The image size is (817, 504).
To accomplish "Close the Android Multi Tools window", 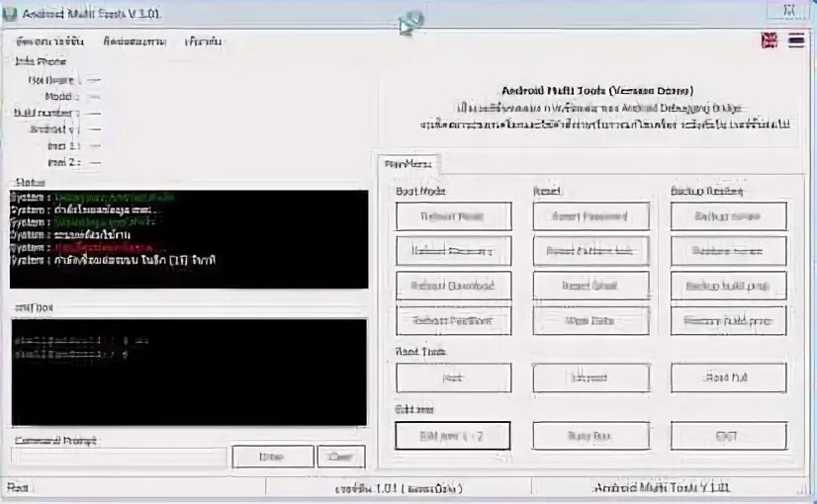I will 789,11.
